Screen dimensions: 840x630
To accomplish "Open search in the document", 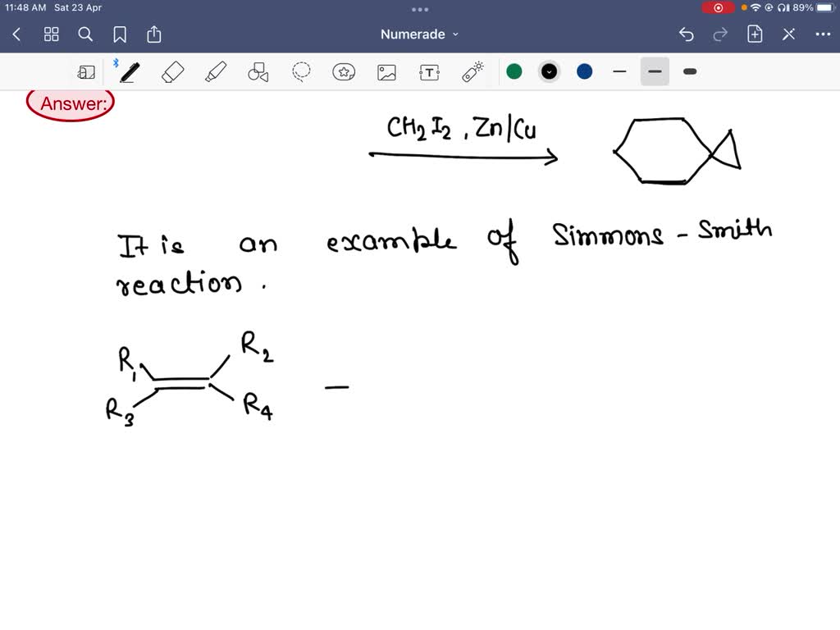I will coord(85,34).
